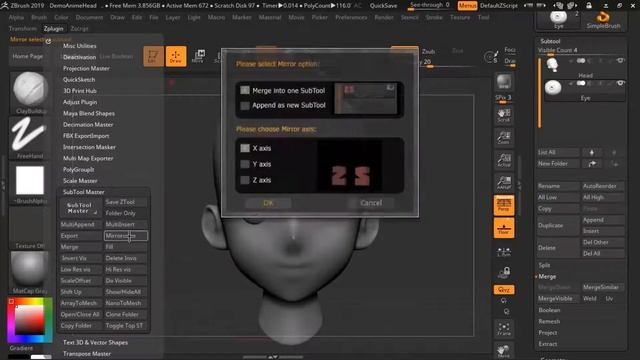Open the Transform menu

pos(22,29)
